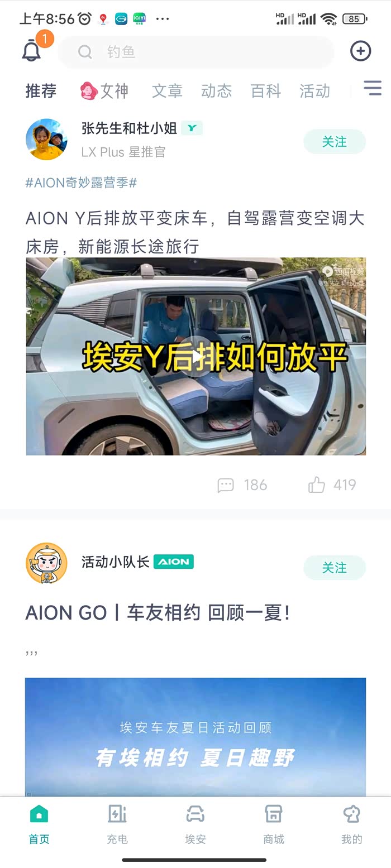Switch to the 文章 tab
This screenshot has width=391, height=868.
click(167, 91)
